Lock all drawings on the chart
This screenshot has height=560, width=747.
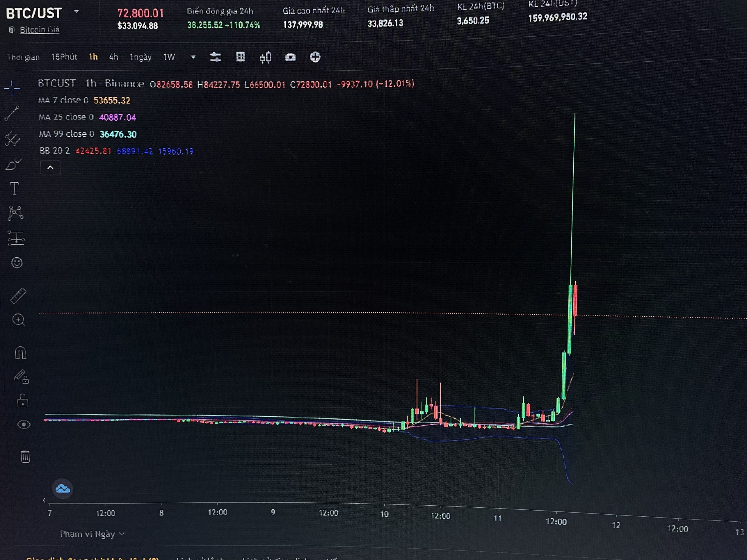click(x=22, y=401)
